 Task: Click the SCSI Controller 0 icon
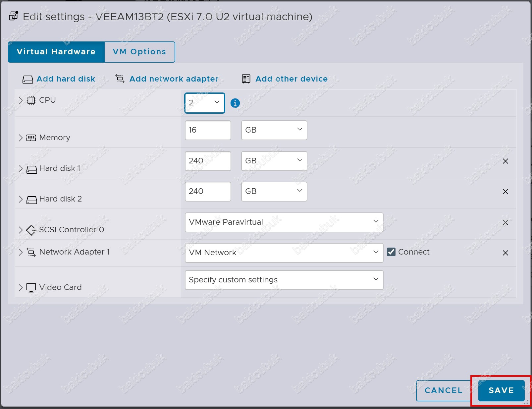tap(31, 230)
